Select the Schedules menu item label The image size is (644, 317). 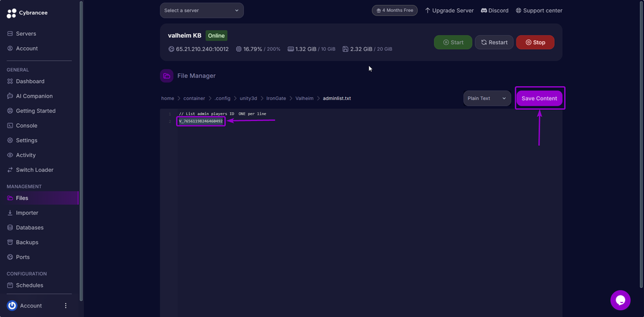[x=30, y=285]
